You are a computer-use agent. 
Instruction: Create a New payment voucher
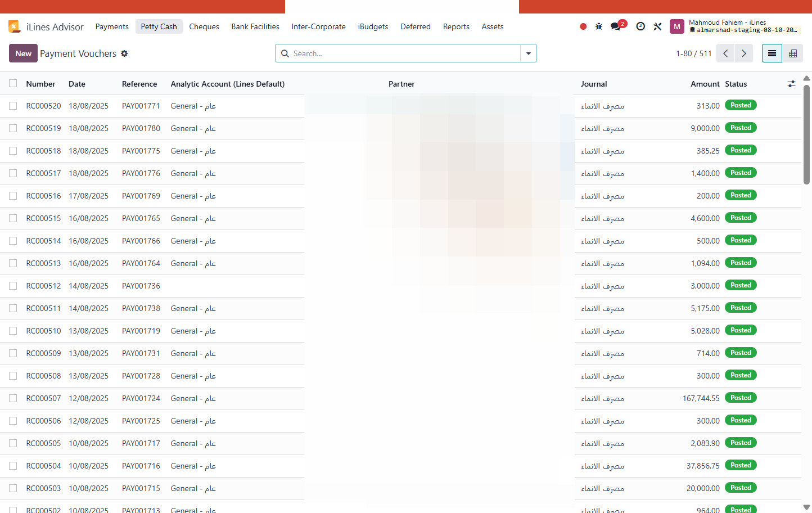click(x=23, y=53)
